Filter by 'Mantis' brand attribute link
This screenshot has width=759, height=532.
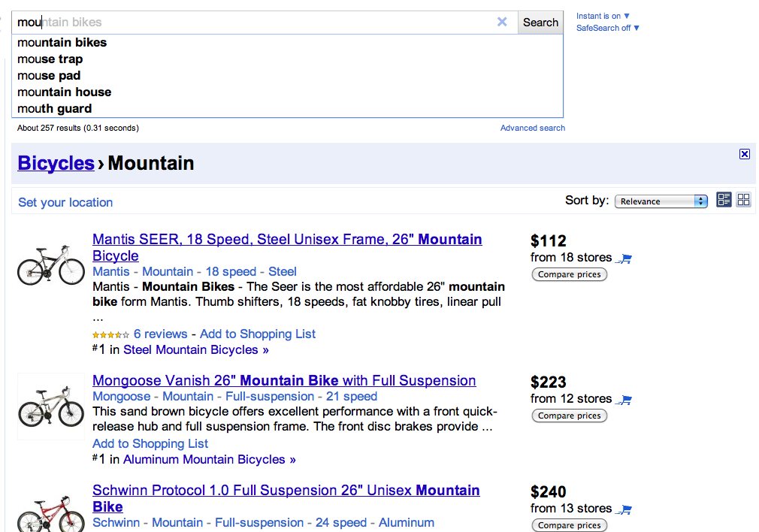tap(111, 271)
